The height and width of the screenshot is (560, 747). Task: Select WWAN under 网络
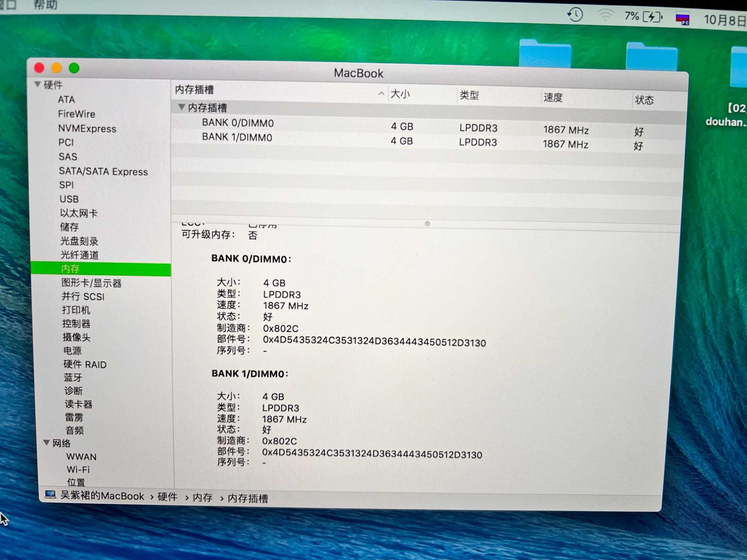coord(81,457)
